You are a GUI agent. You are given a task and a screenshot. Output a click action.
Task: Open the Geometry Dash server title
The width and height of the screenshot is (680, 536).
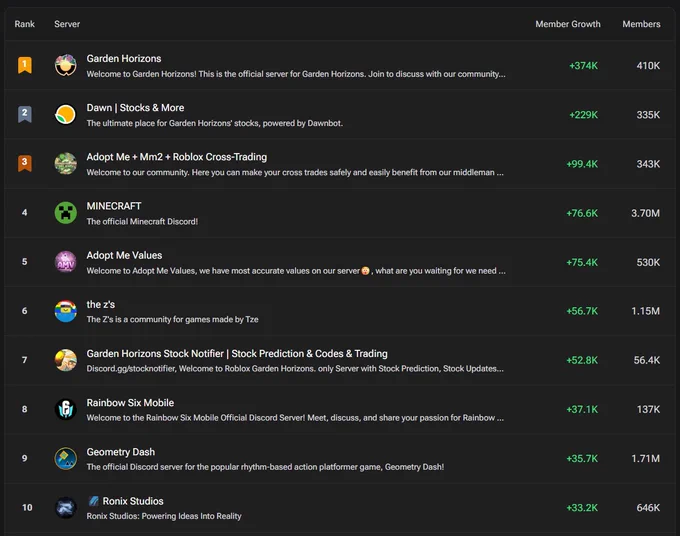coord(121,452)
